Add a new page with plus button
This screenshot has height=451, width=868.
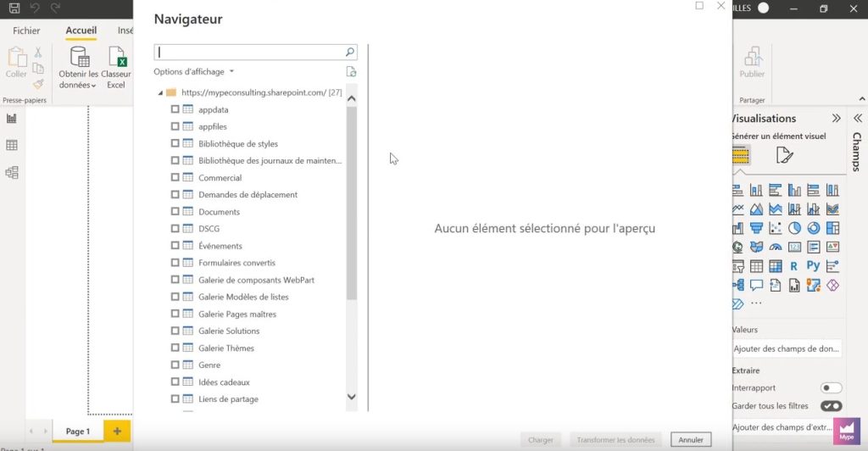[117, 432]
